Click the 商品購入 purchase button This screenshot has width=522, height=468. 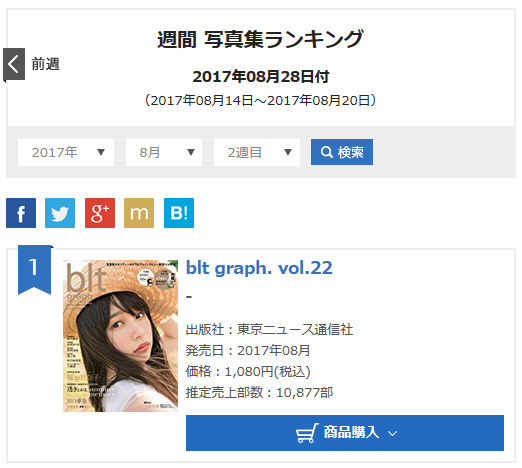click(x=345, y=433)
